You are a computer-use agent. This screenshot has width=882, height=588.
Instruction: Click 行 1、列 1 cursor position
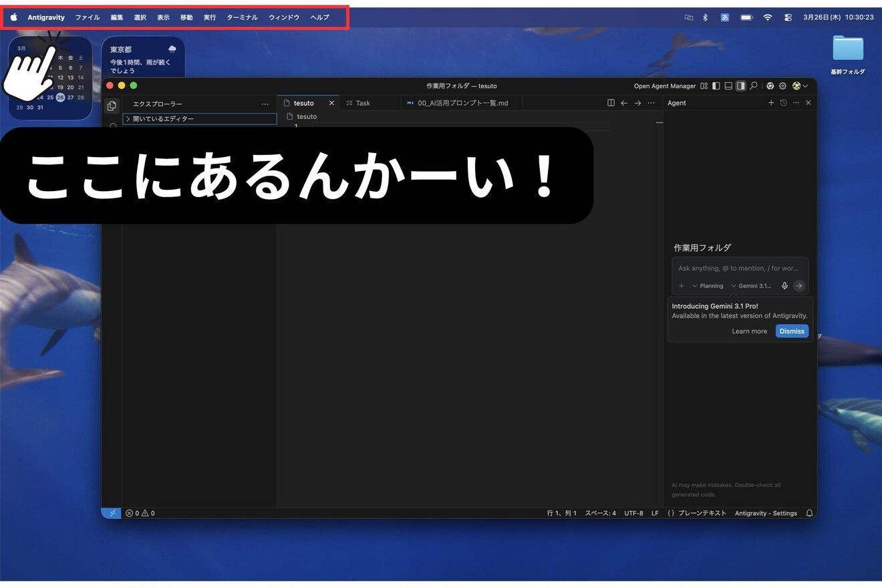click(x=562, y=513)
